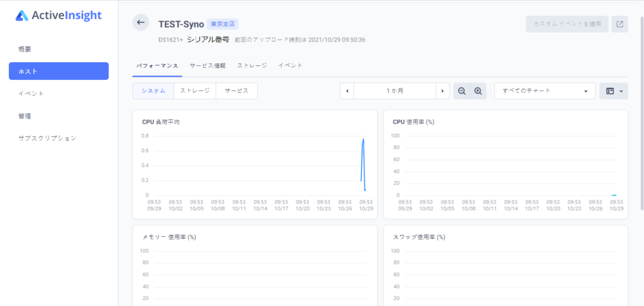Screen dimensions: 644x306
Task: Step to the previous time period
Action: [347, 91]
